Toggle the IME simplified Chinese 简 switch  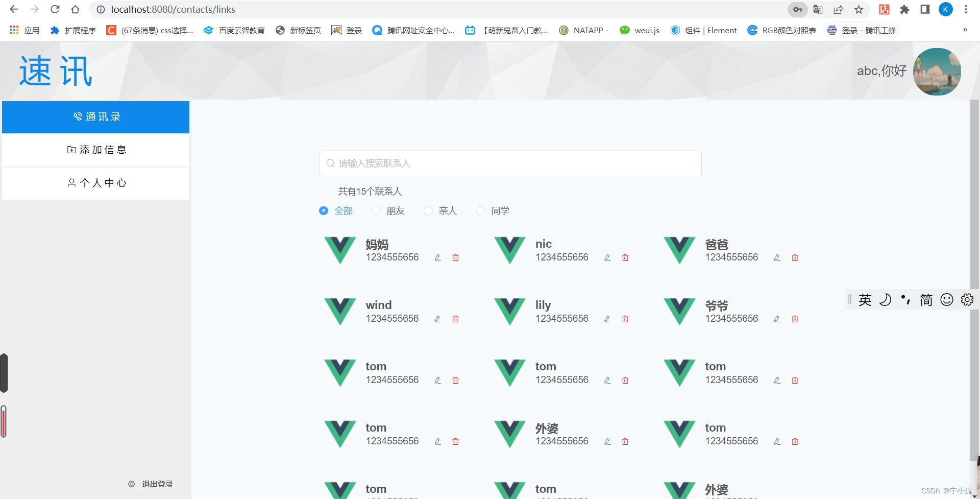pyautogui.click(x=926, y=300)
